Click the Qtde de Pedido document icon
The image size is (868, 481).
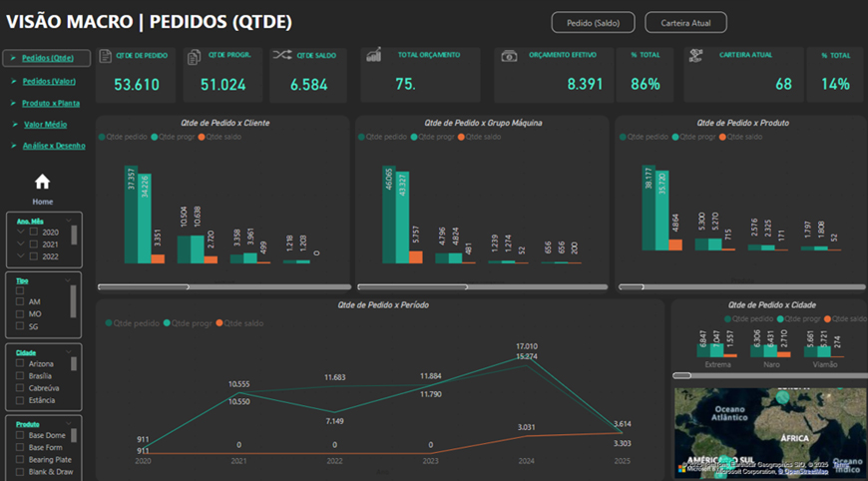106,57
